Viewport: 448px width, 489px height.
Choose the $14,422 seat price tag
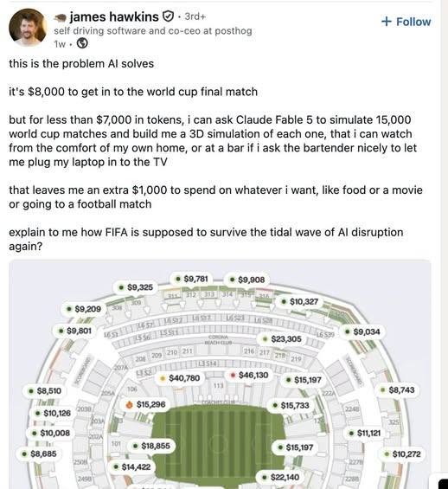[x=131, y=466]
